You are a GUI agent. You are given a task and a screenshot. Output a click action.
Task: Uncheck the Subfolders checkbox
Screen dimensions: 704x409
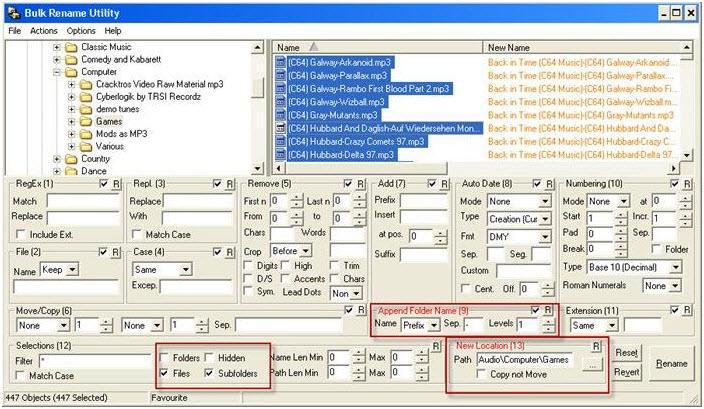(209, 373)
